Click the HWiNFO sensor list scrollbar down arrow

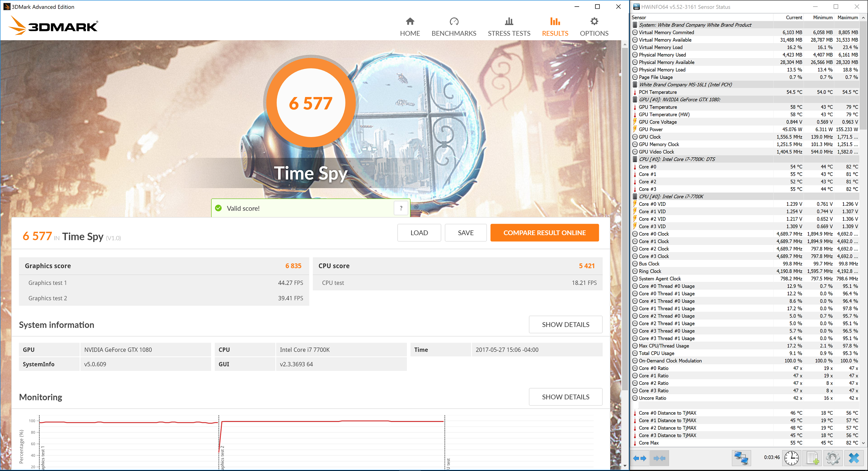click(863, 443)
